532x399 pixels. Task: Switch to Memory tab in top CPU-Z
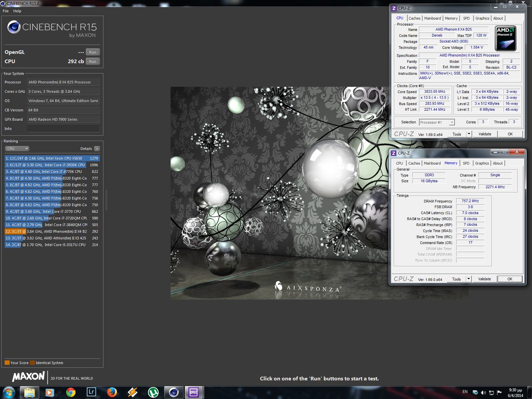tap(451, 18)
